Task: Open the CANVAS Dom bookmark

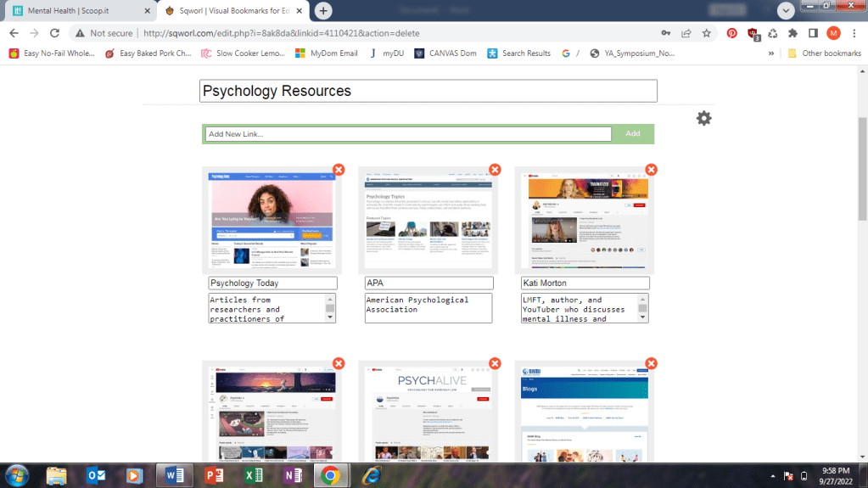Action: coord(445,53)
